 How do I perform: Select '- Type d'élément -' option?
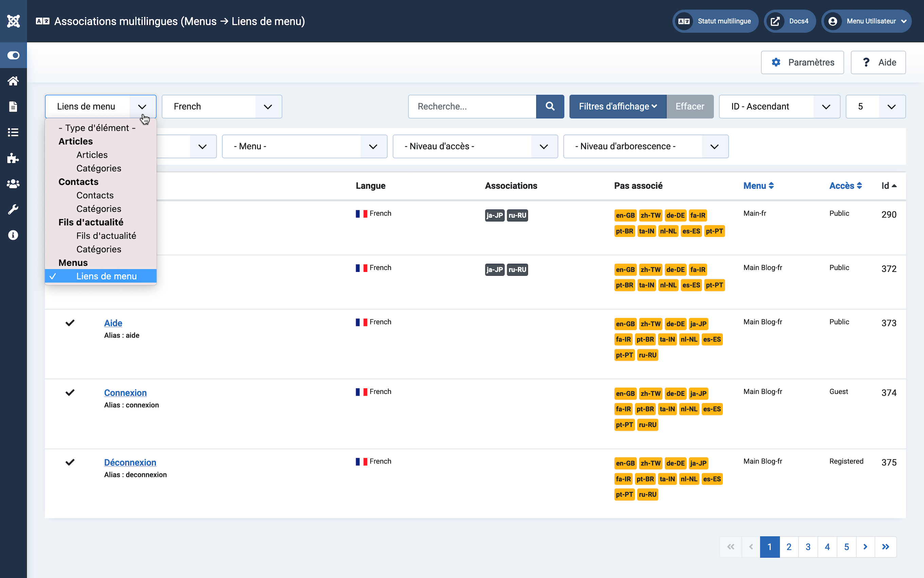coord(101,128)
